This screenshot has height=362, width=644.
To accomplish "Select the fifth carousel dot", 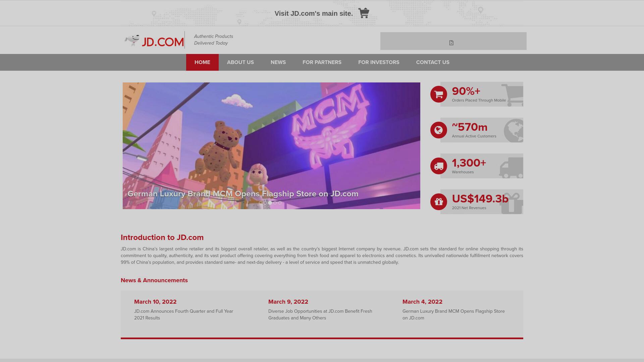I will (280, 203).
